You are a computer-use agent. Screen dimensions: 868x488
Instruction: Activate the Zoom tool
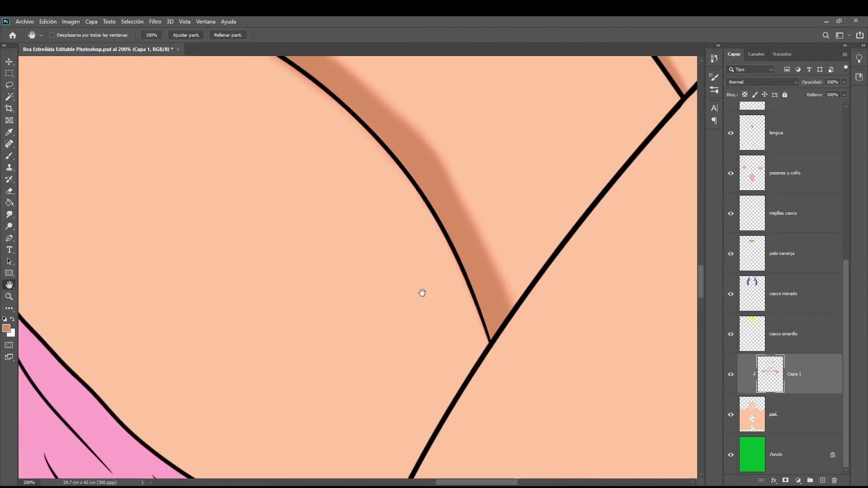click(9, 297)
